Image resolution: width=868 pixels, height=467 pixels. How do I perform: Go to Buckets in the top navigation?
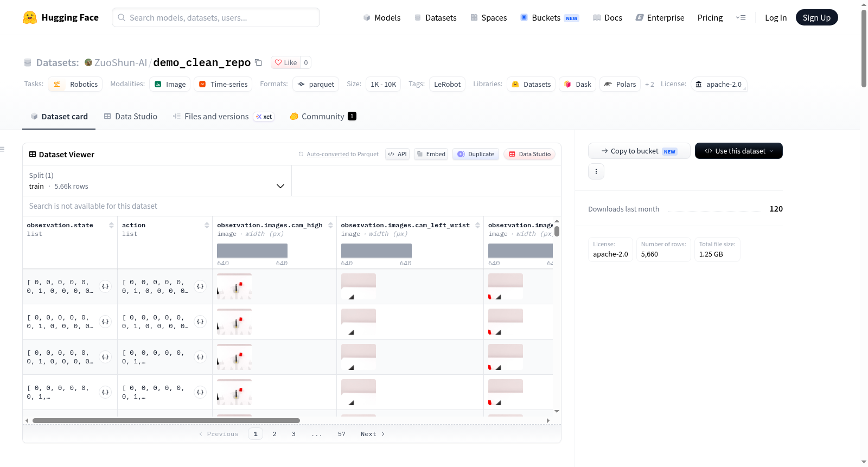[x=550, y=18]
